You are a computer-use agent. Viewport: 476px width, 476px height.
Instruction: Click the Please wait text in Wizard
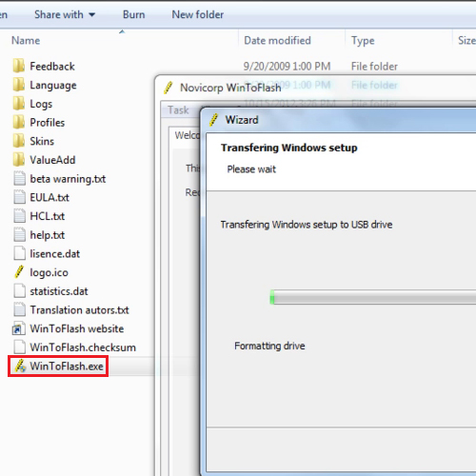pyautogui.click(x=251, y=169)
